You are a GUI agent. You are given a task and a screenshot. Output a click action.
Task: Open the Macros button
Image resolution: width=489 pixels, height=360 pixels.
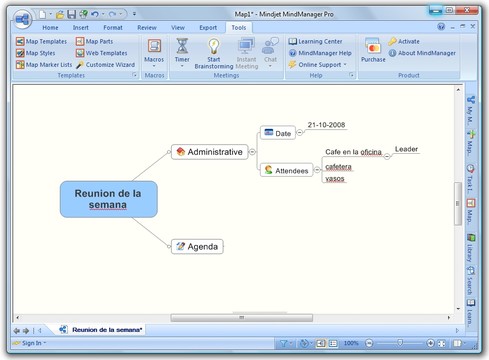(x=154, y=53)
